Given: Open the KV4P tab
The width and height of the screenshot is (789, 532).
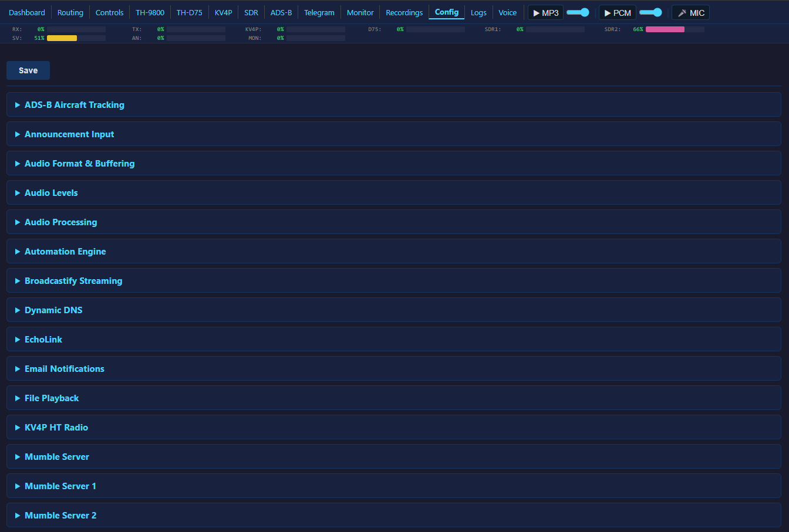Looking at the screenshot, I should pyautogui.click(x=224, y=12).
